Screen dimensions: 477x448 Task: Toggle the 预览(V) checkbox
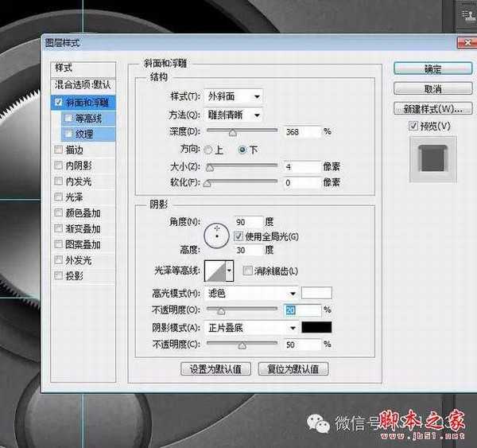pyautogui.click(x=413, y=126)
